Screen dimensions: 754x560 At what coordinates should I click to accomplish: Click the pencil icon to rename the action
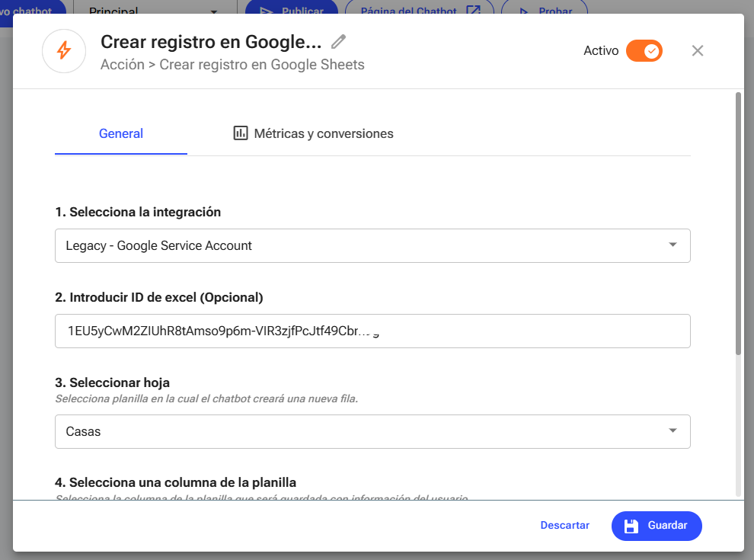pos(338,42)
